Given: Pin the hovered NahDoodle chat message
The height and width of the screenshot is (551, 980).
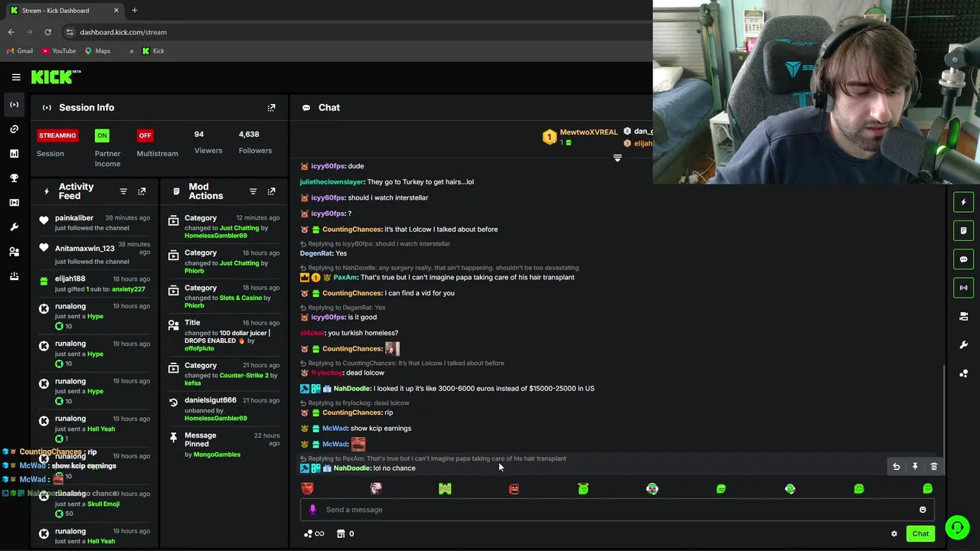Looking at the screenshot, I should [x=915, y=467].
